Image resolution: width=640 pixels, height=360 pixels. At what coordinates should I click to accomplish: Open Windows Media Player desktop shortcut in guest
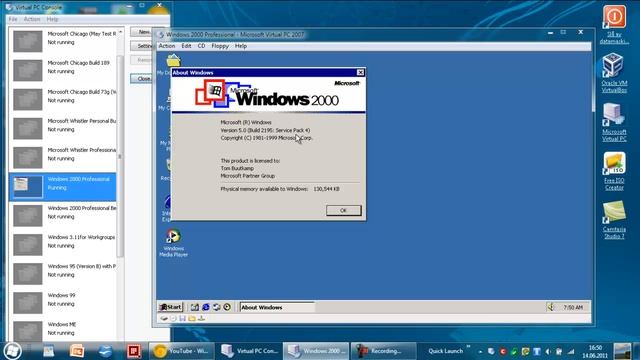point(173,243)
